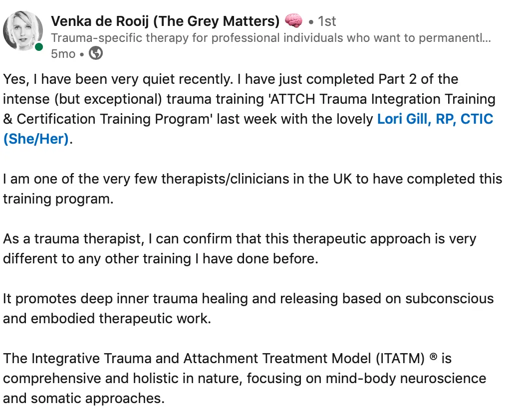Click the 'It promotes deep inner trauma healing' paragraph
The height and width of the screenshot is (420, 509).
[200, 299]
